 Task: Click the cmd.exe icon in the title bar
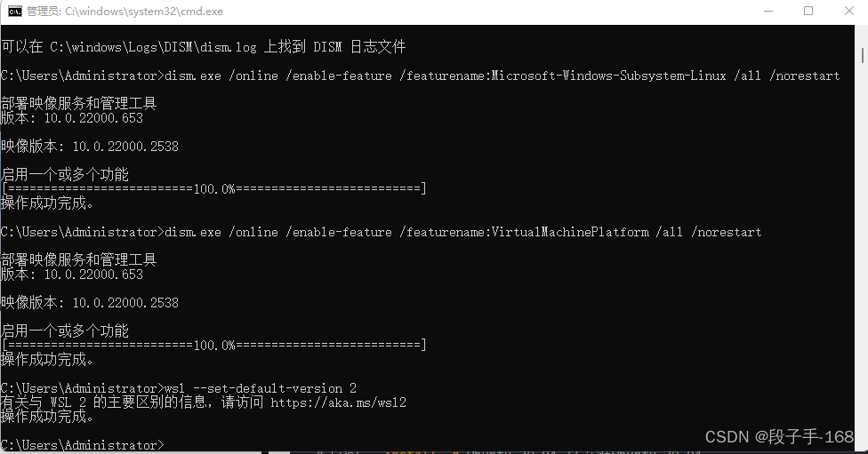(14, 11)
